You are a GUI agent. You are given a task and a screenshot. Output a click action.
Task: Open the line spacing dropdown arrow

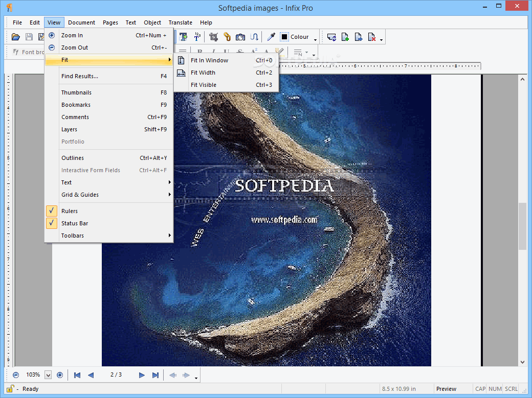(x=307, y=53)
